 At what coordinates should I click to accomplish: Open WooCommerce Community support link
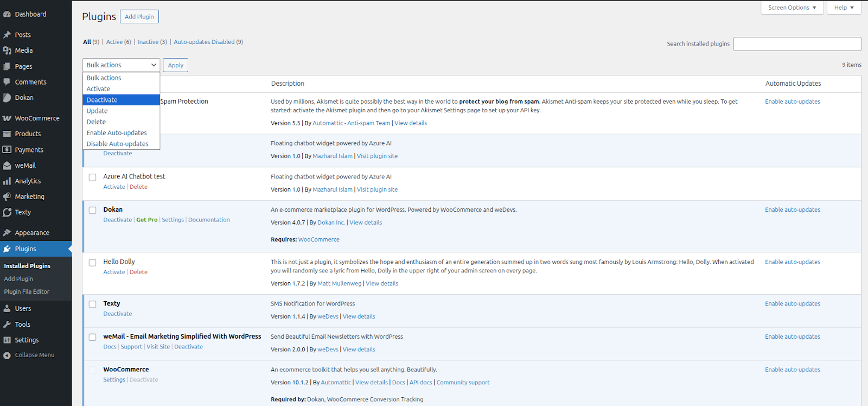pos(463,383)
